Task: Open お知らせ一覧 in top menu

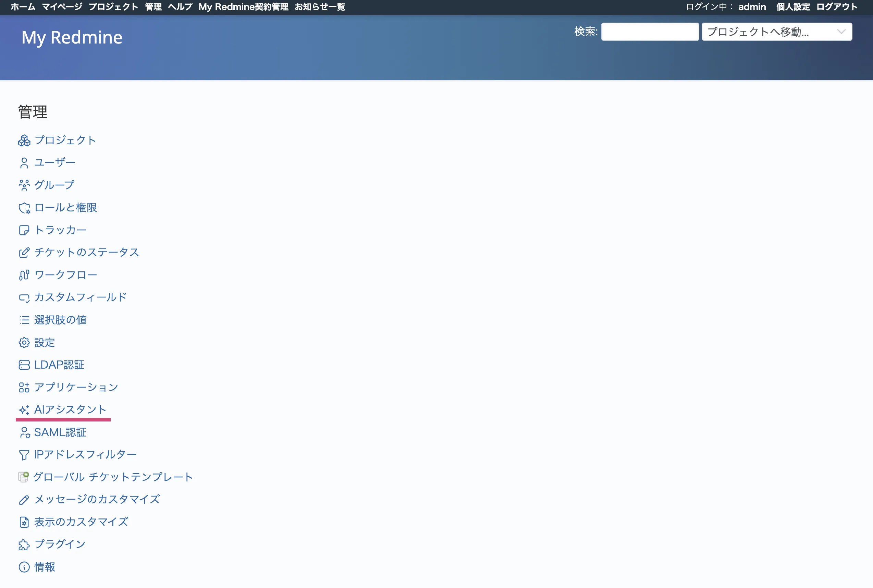Action: pos(320,7)
